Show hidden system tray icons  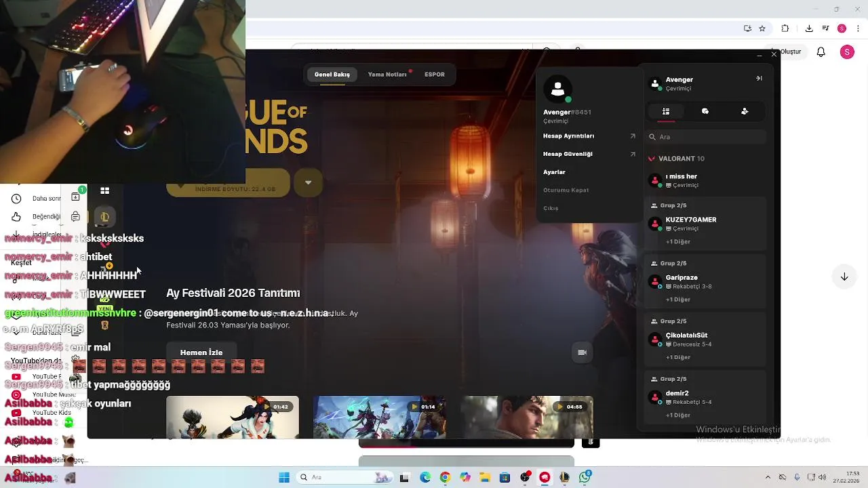768,477
